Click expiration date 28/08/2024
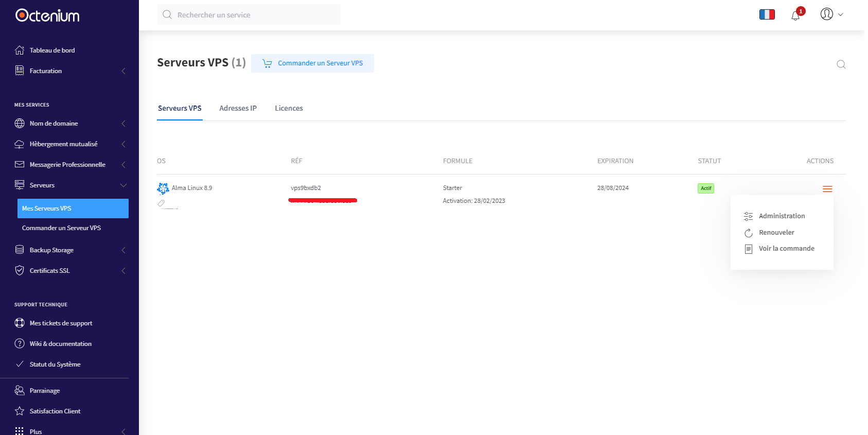The width and height of the screenshot is (868, 435). click(x=613, y=188)
